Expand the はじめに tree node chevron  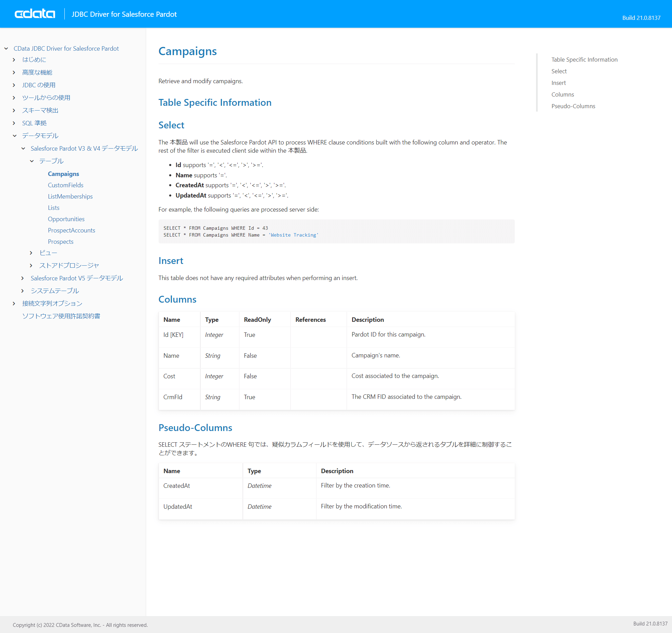[x=14, y=60]
